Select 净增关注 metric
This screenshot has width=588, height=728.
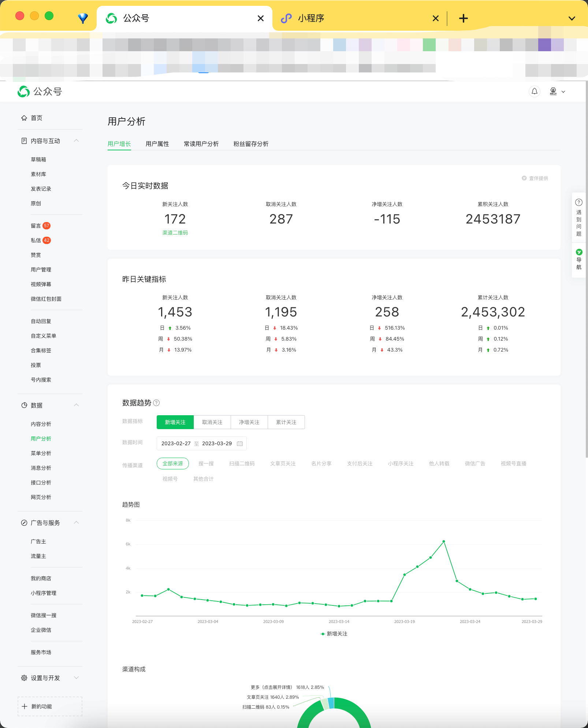(249, 422)
